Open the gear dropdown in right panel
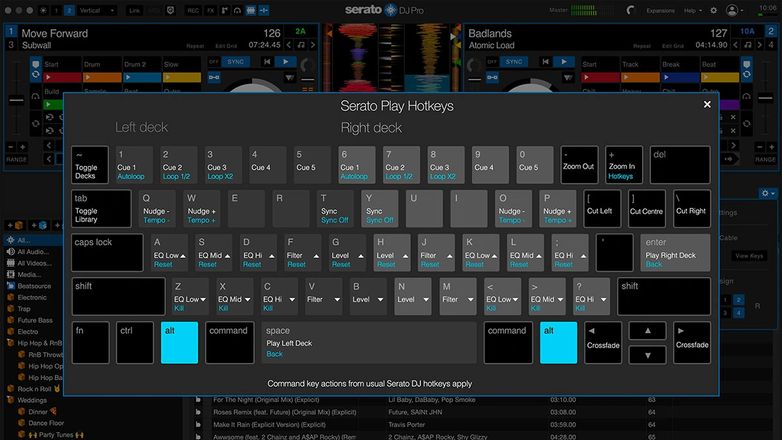 767,193
